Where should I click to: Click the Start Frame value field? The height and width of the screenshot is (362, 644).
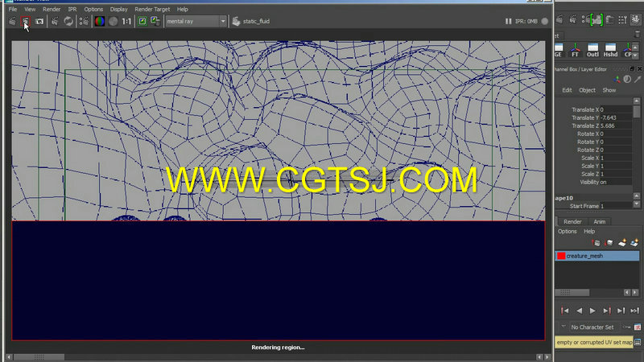coord(615,206)
